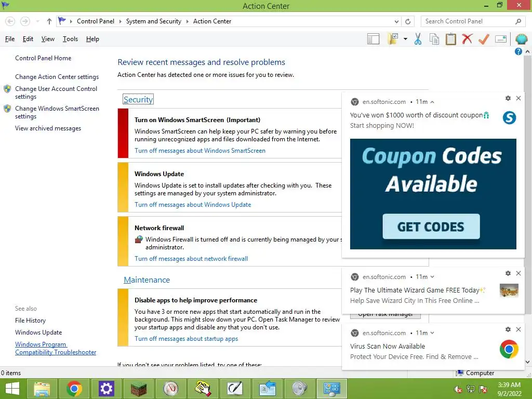Click the Refresh button in address bar

[x=408, y=21]
